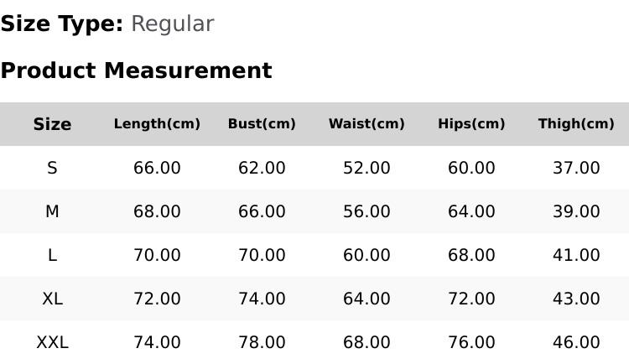Click the XL size row label
Screen dimensions: 629x364
tap(52, 299)
